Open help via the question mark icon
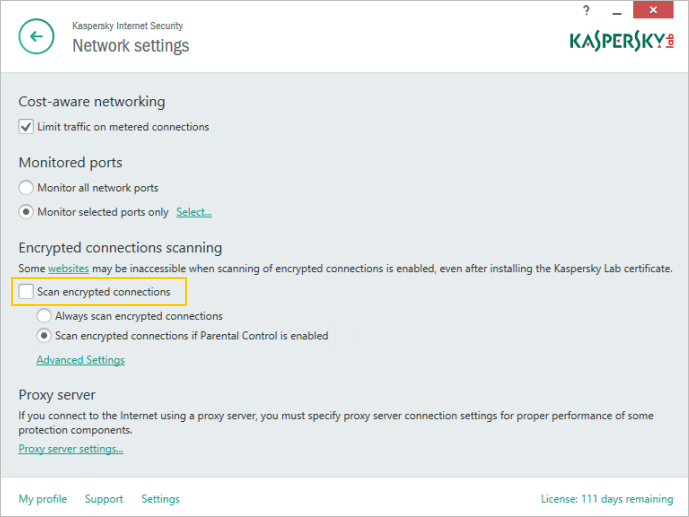Image resolution: width=689 pixels, height=517 pixels. (x=584, y=9)
